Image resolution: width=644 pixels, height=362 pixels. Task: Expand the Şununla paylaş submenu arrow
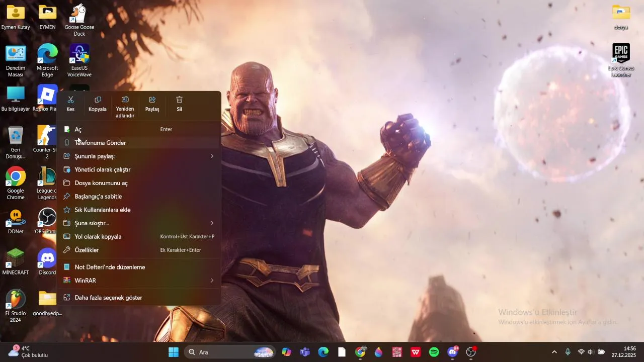(212, 156)
